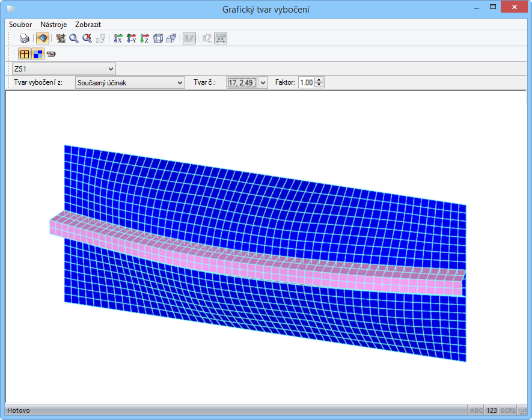Decrease Faktor with down spinner arrow
Viewport: 532px width, 420px height.
(x=319, y=85)
